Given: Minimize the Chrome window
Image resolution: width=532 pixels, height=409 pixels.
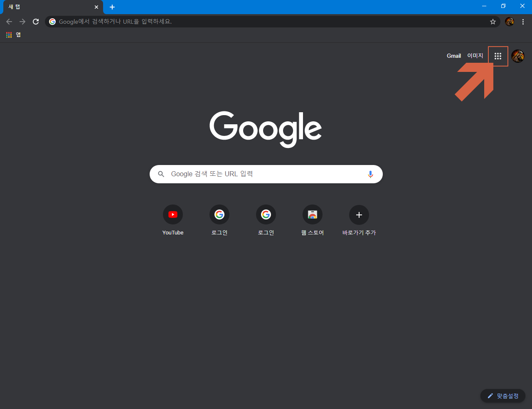Looking at the screenshot, I should click(484, 6).
